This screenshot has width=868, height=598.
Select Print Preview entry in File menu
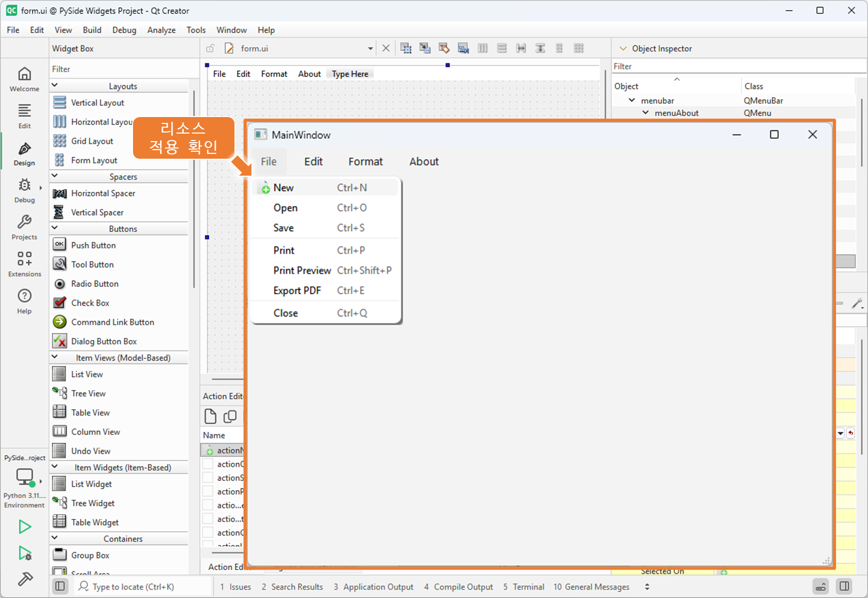point(326,270)
